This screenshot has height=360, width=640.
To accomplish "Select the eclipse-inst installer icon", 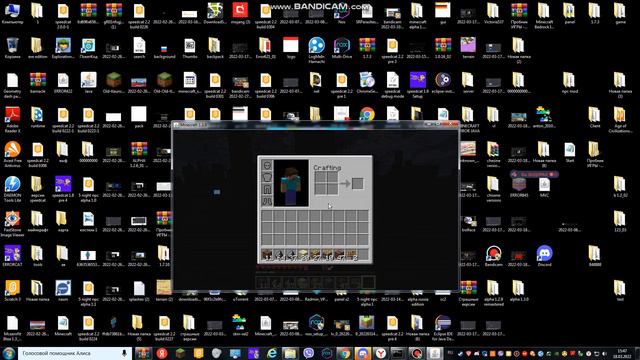I will point(443,82).
